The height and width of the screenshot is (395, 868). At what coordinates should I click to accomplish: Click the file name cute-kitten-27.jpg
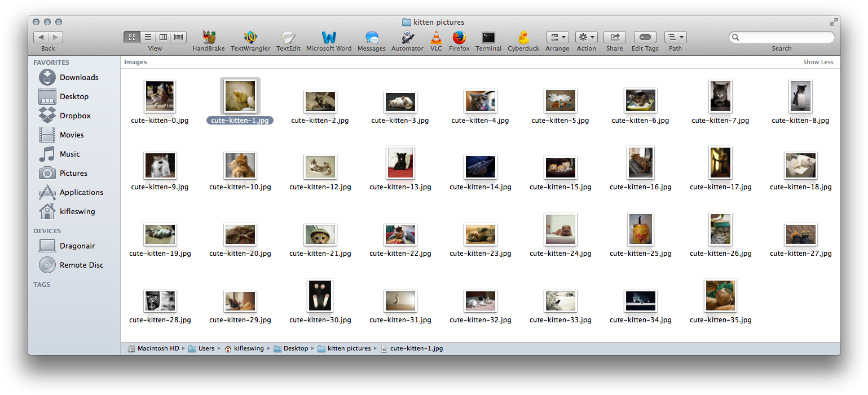(800, 254)
